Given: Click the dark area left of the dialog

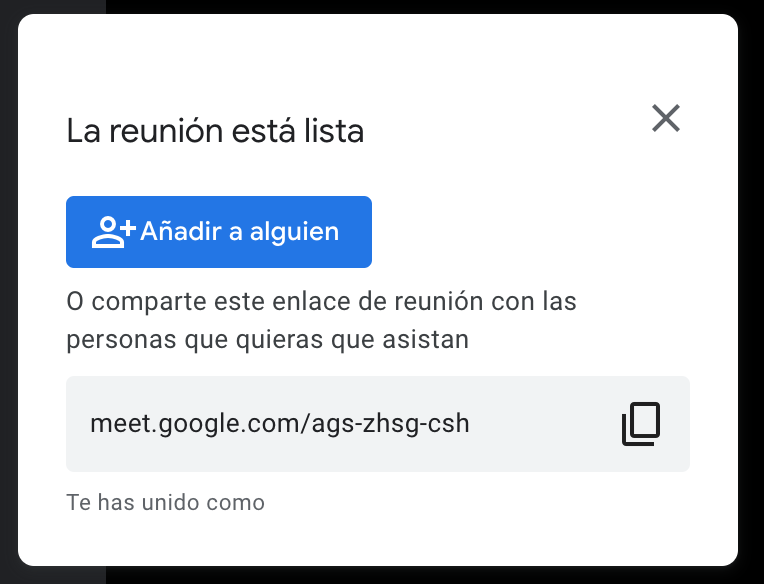Looking at the screenshot, I should 8,292.
